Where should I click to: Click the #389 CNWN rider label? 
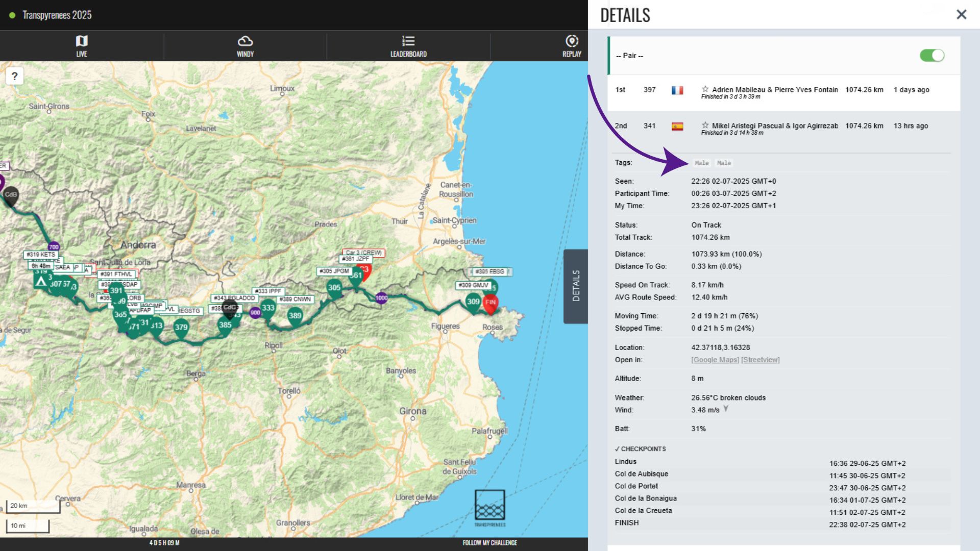pos(295,299)
